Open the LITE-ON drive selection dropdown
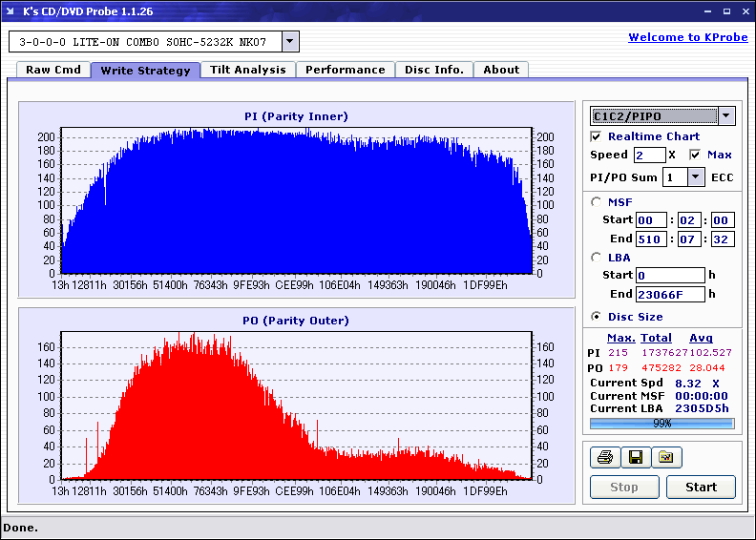Screen dimensions: 756x540 [x=290, y=42]
